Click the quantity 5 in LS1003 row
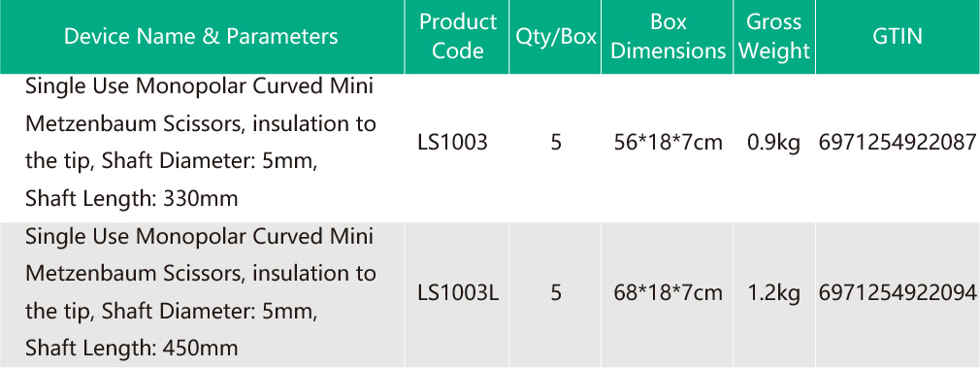Screen dimensions: 980x368 [x=556, y=144]
